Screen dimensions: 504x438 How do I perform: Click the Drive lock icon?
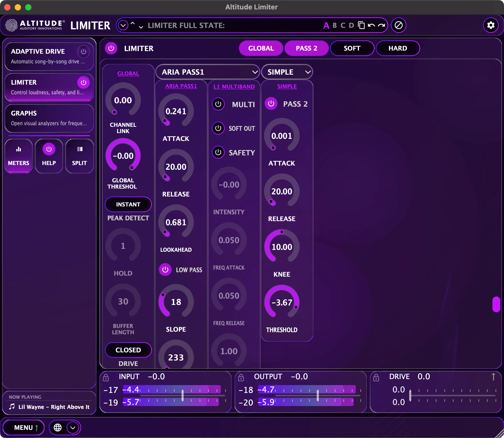pyautogui.click(x=376, y=377)
